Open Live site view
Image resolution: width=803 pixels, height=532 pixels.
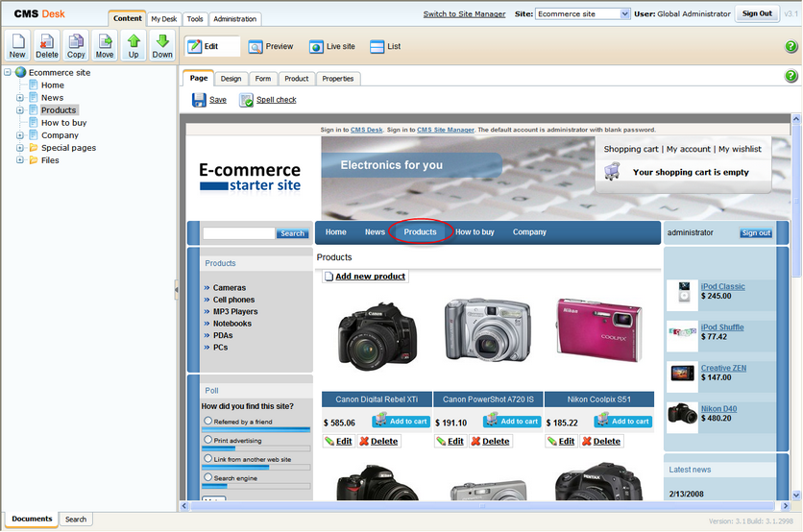tap(332, 47)
